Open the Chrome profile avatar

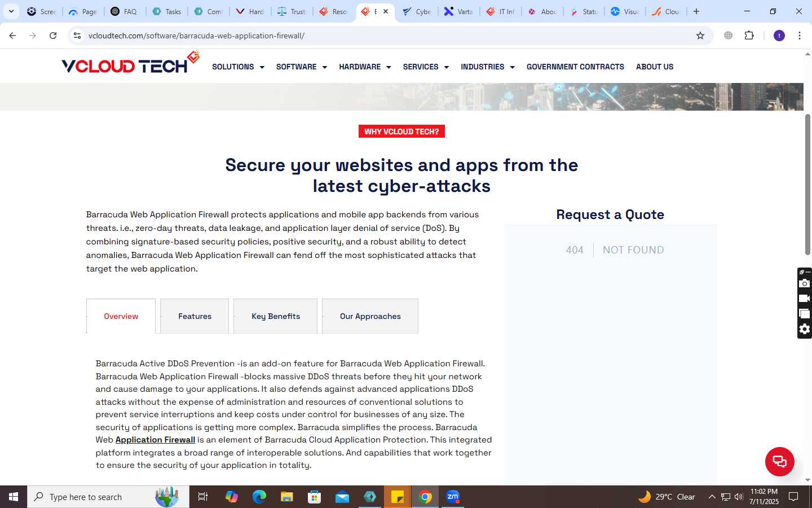click(x=779, y=36)
